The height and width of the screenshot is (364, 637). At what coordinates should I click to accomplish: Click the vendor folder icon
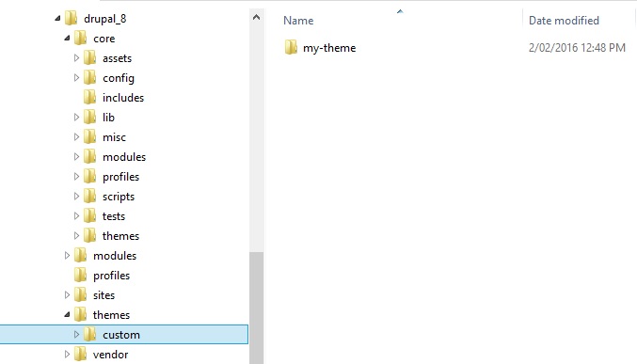(x=80, y=354)
